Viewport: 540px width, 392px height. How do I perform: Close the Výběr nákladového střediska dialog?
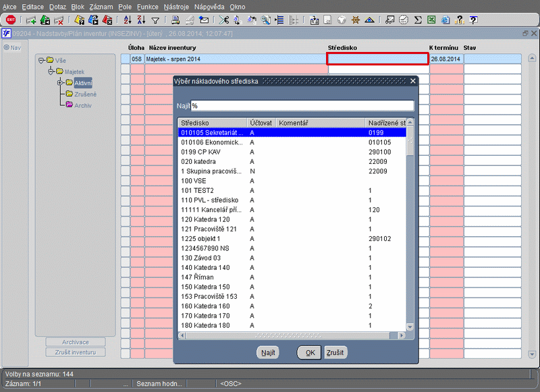(x=413, y=81)
